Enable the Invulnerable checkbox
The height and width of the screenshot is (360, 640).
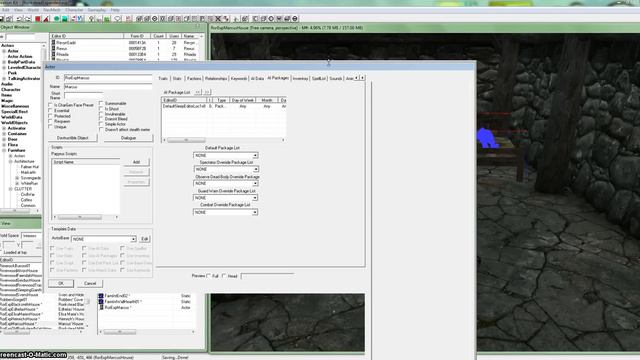(101, 114)
